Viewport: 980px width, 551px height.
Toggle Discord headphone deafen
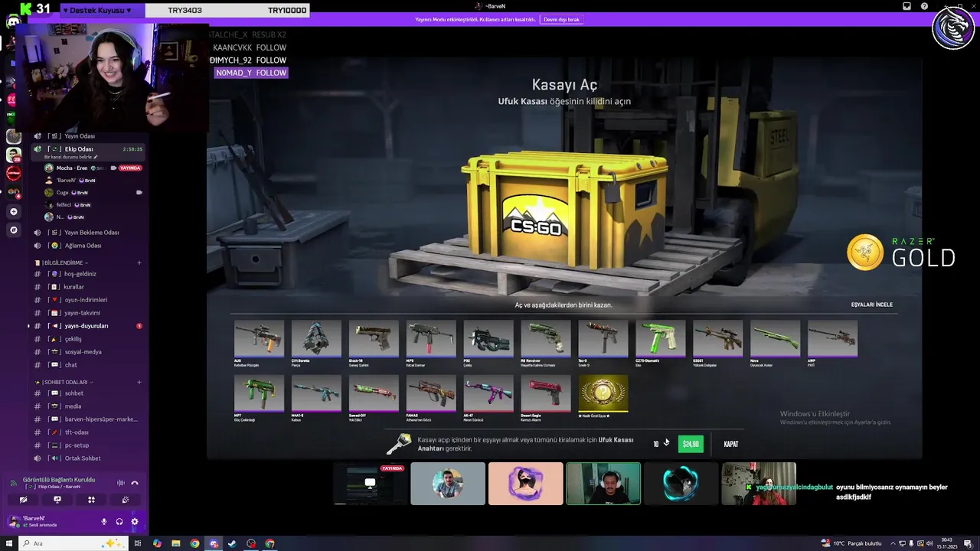(x=119, y=522)
